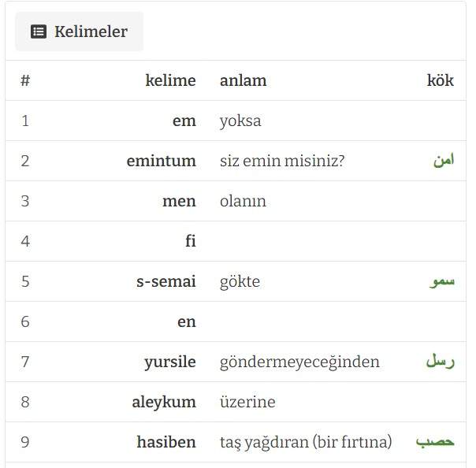Select the meaning 'göndermeyeceğinden'
476x468 pixels.
(299, 362)
